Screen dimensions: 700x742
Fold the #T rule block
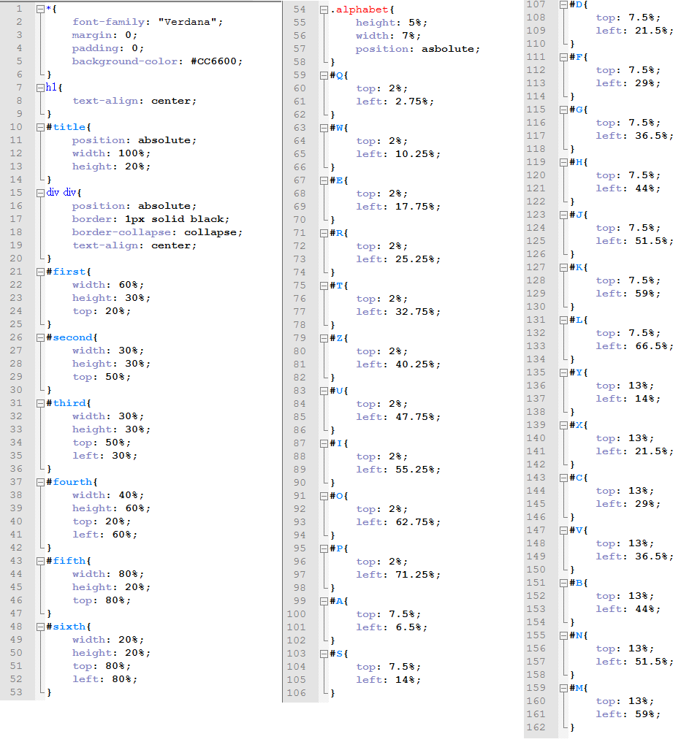[324, 286]
